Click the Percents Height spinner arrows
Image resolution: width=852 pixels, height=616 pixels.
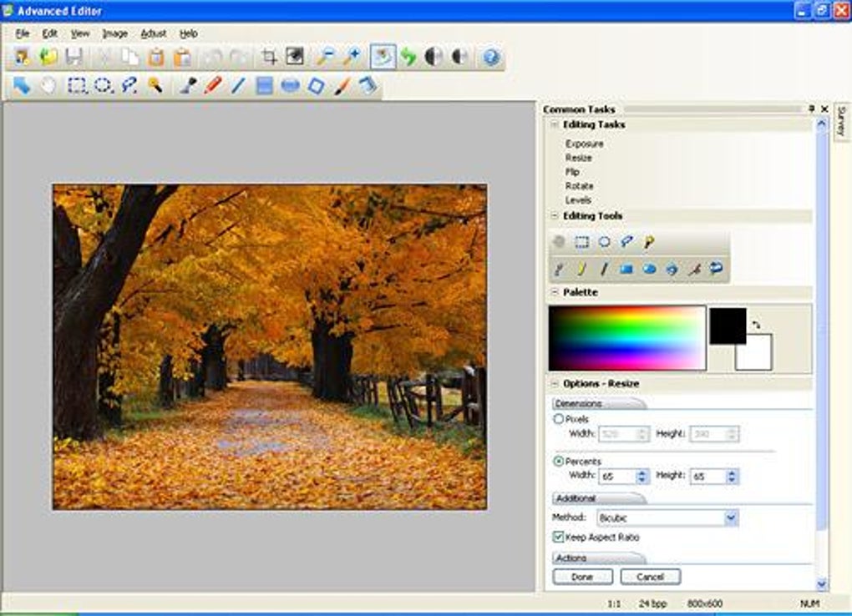(732, 477)
